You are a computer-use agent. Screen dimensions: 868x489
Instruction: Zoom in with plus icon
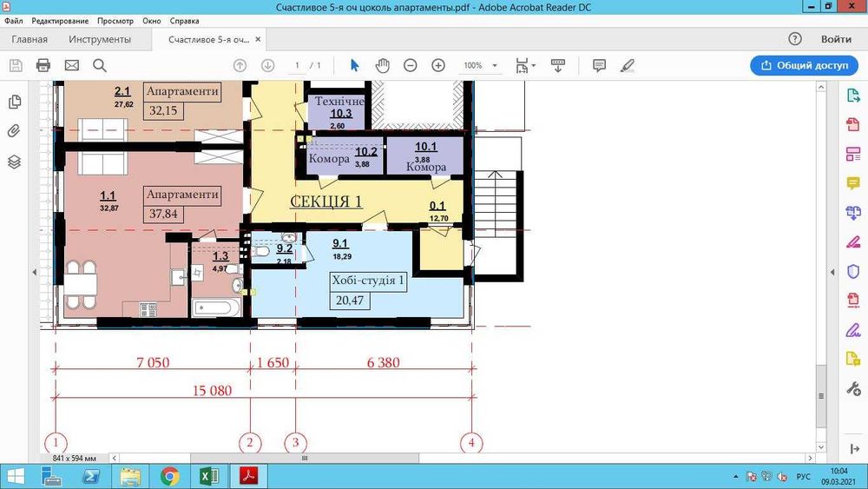tap(438, 65)
